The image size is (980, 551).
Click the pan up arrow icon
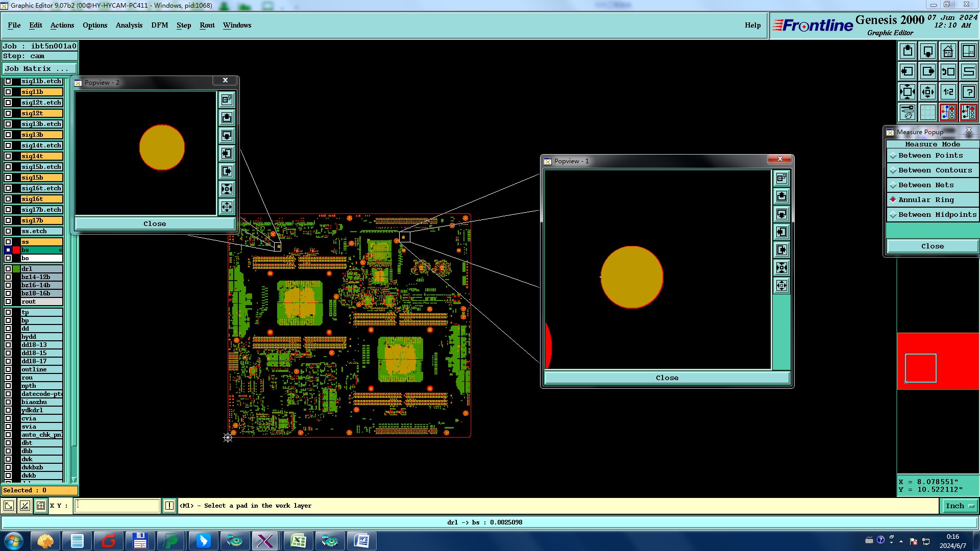[x=907, y=51]
